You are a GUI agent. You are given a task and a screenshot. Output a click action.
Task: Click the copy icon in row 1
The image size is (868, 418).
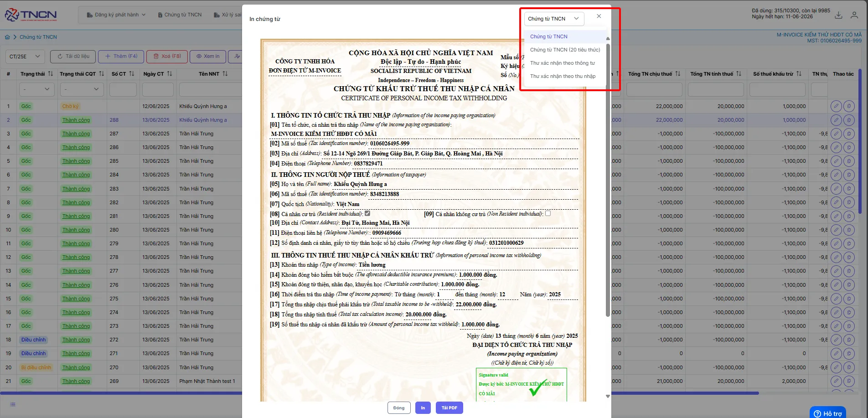coord(849,106)
